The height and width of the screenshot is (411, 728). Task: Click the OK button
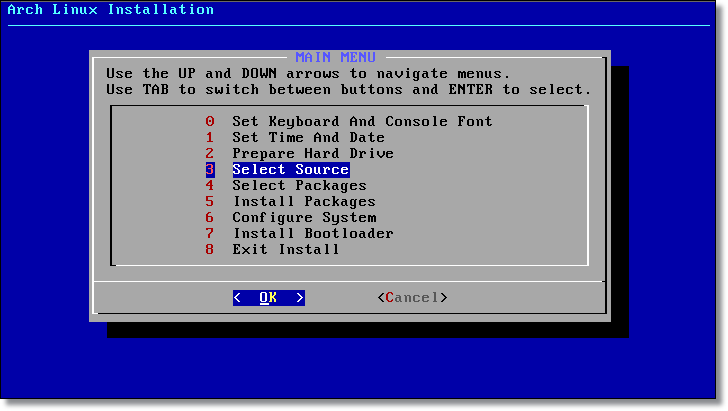click(269, 298)
